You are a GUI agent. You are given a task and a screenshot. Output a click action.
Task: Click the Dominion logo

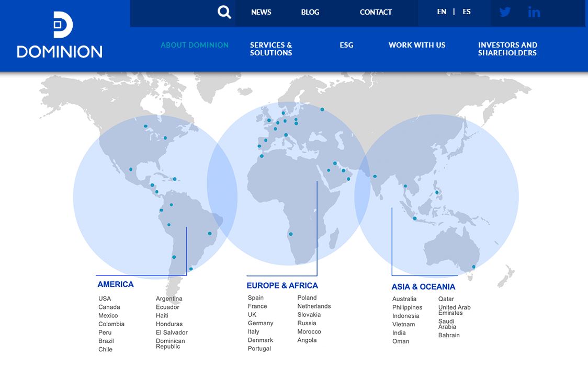click(x=60, y=35)
